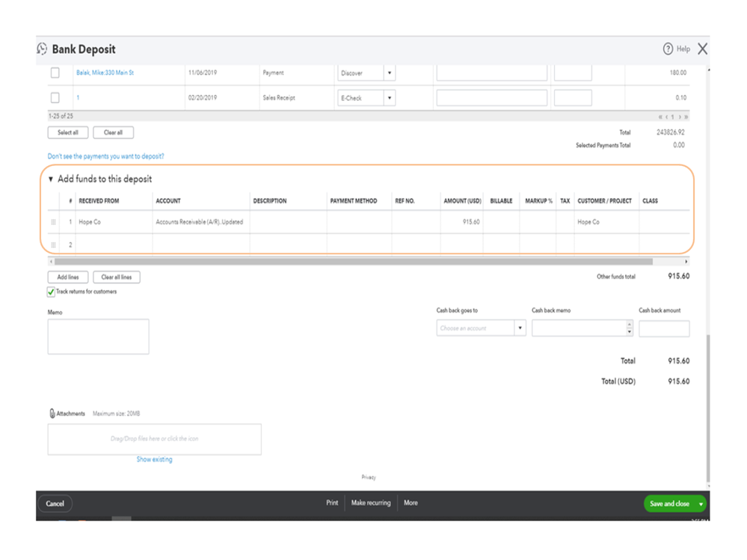The height and width of the screenshot is (560, 747).
Task: Click the horizontal scrollbar right arrow
Action: (x=686, y=262)
